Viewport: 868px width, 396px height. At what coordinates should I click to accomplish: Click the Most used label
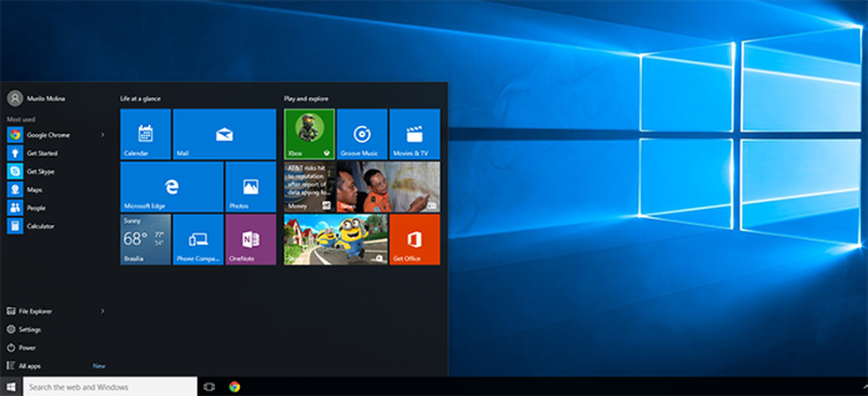[21, 119]
